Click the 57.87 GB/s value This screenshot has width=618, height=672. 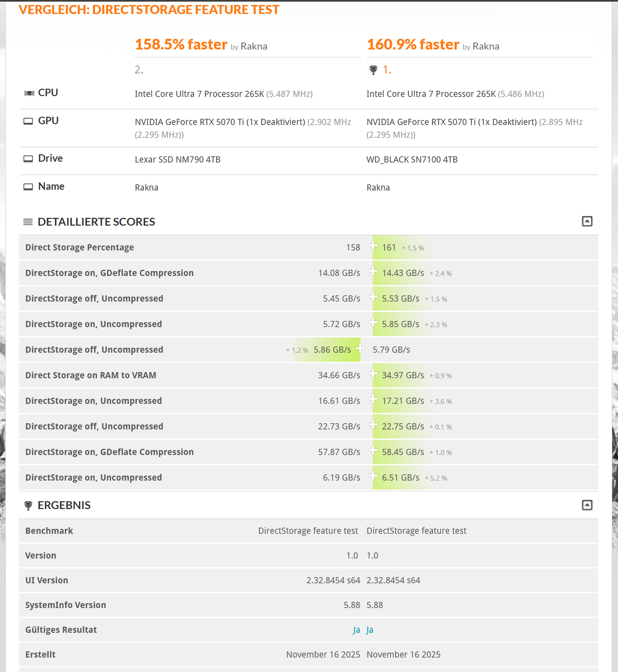coord(339,452)
